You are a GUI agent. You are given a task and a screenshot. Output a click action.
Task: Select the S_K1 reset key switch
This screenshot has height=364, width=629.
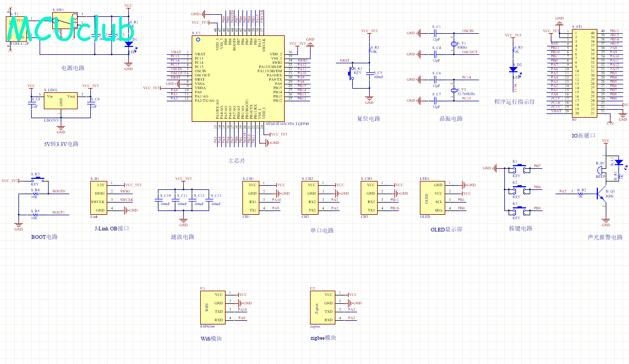[352, 73]
